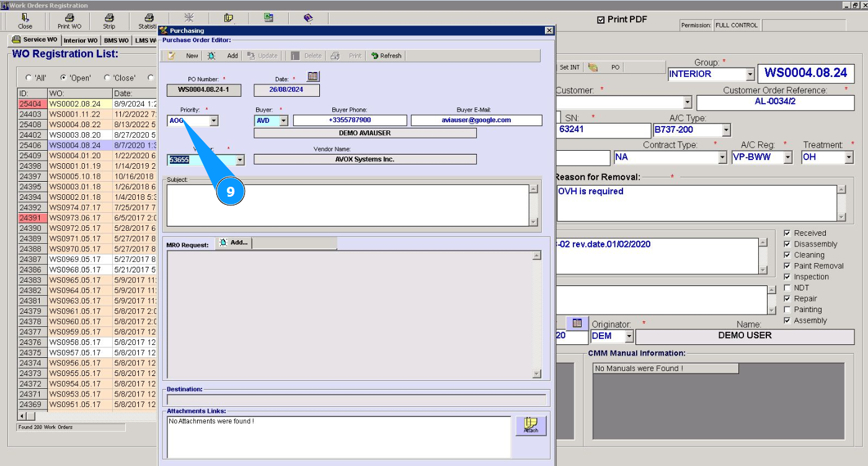The width and height of the screenshot is (868, 466).
Task: Select the 'Open' radio button
Action: coord(63,78)
